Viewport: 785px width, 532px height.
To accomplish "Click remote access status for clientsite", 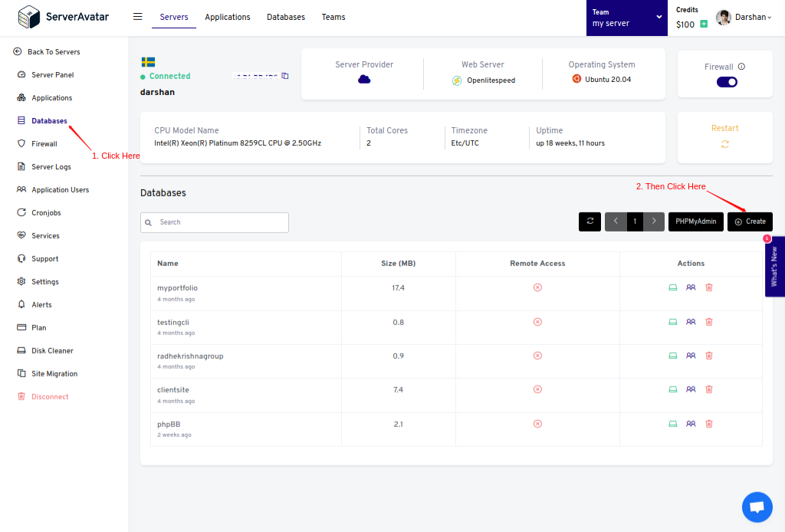I will coord(537,389).
